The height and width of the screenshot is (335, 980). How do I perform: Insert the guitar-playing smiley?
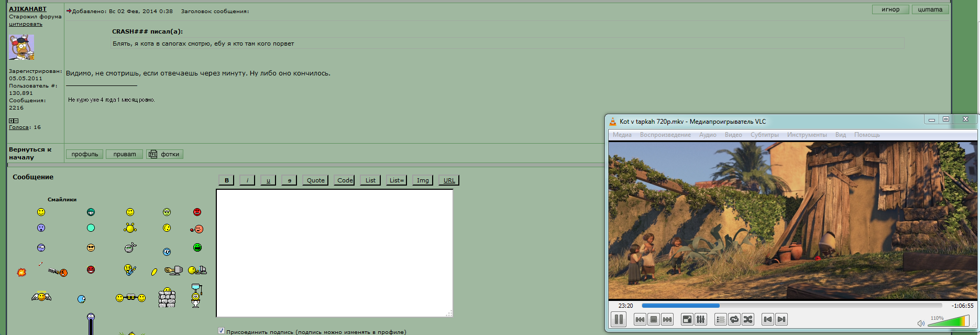130,270
